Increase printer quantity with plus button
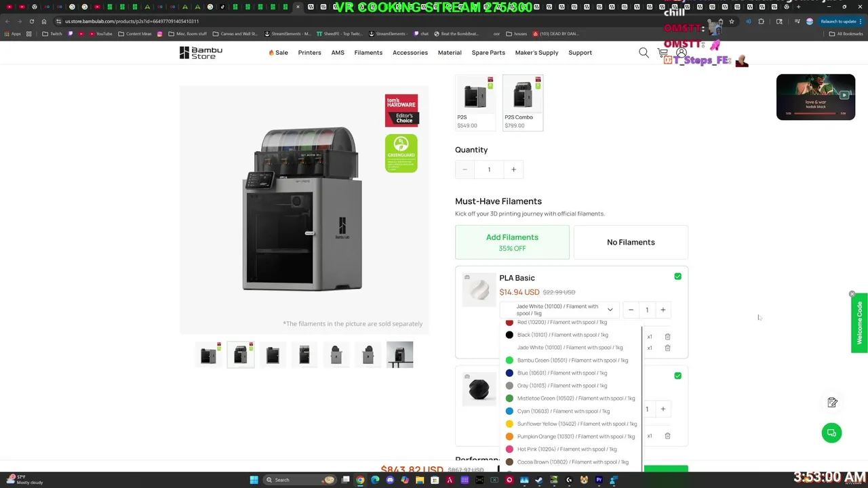The image size is (868, 488). [513, 169]
